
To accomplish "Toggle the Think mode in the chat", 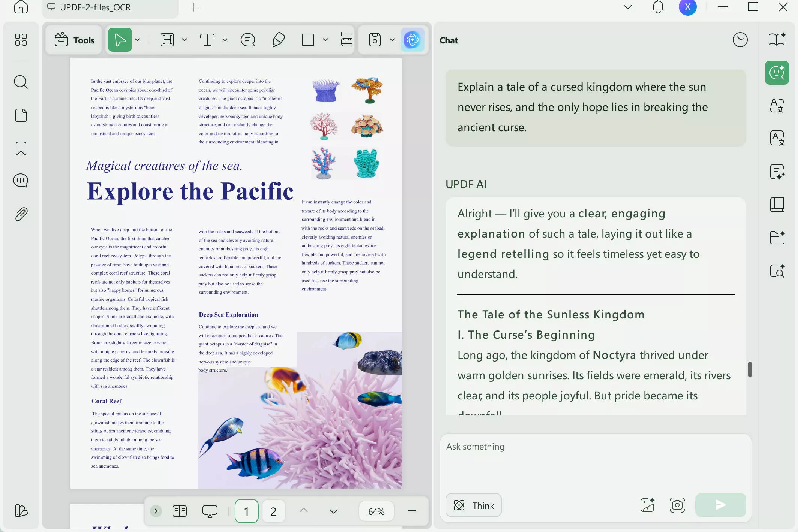I will point(473,505).
